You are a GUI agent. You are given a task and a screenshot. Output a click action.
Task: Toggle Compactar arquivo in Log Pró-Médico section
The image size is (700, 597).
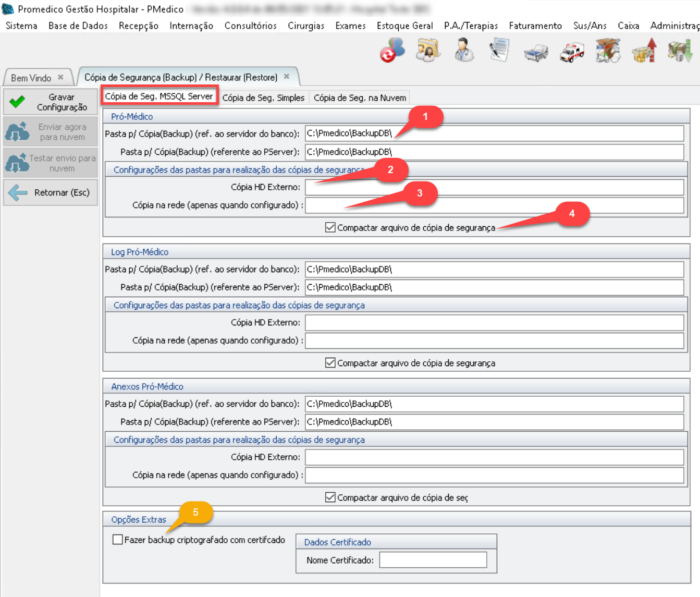point(330,363)
